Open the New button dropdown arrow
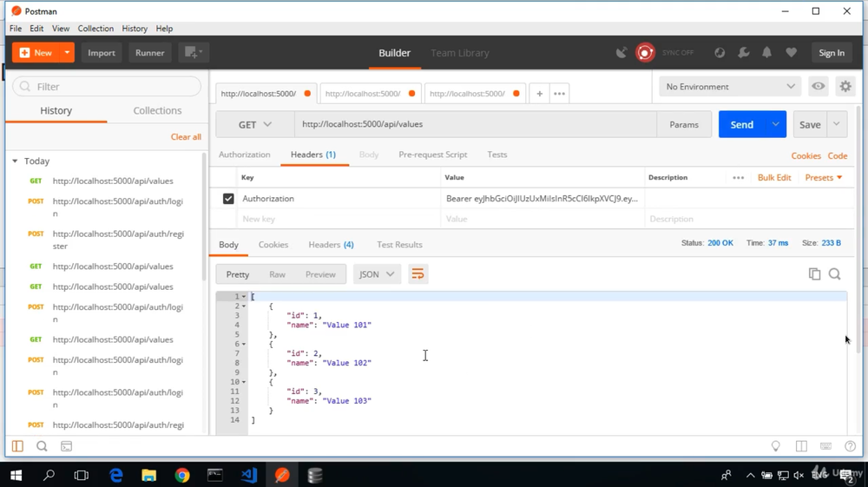 67,53
